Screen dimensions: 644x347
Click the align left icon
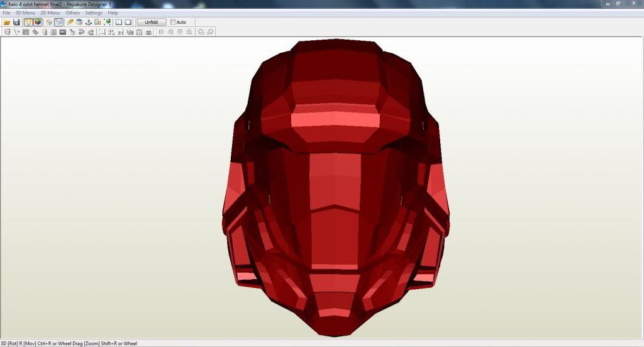click(162, 32)
